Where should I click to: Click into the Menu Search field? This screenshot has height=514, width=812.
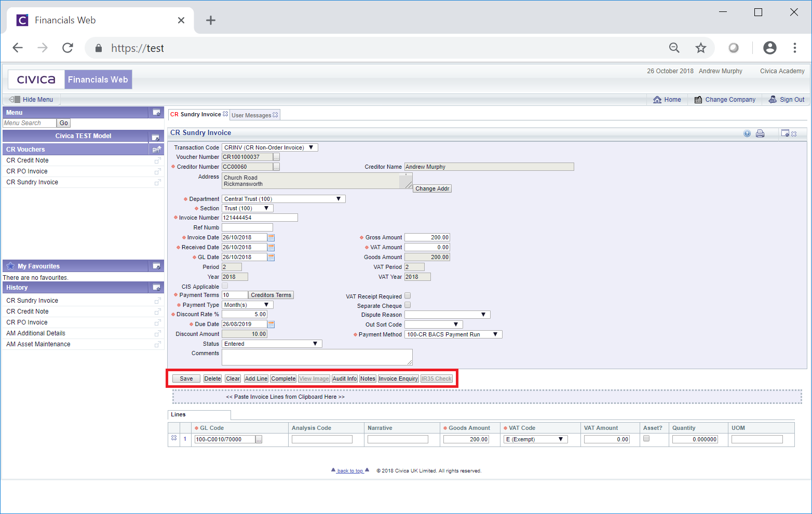pyautogui.click(x=30, y=123)
